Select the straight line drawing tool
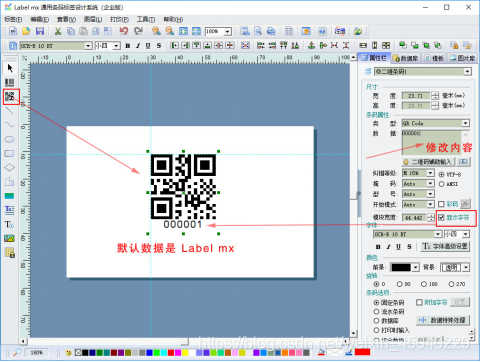Image resolution: width=480 pixels, height=362 pixels. tap(10, 111)
